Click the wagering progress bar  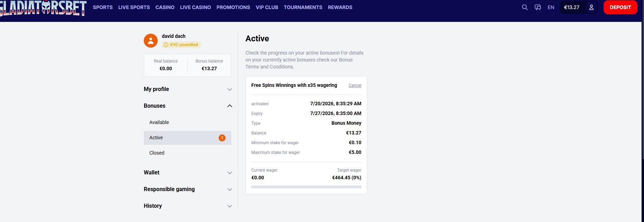(306, 187)
